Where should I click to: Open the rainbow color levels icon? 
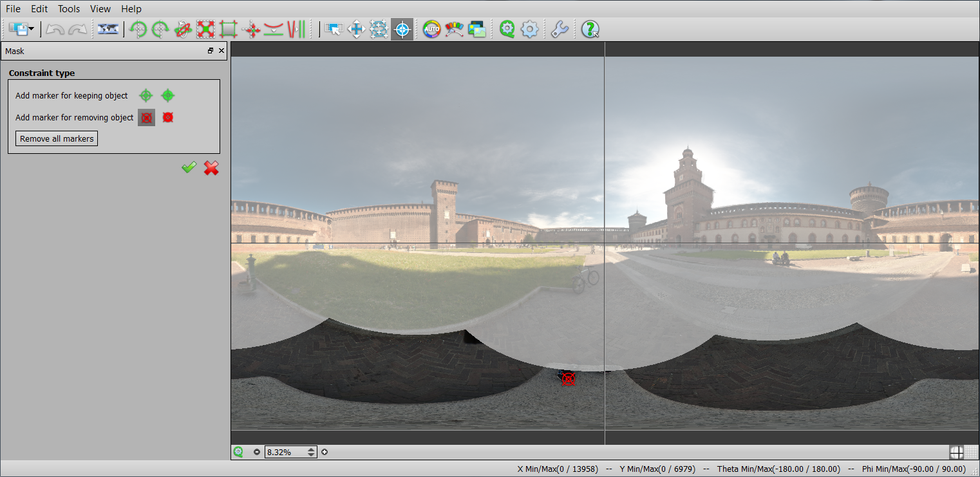454,29
